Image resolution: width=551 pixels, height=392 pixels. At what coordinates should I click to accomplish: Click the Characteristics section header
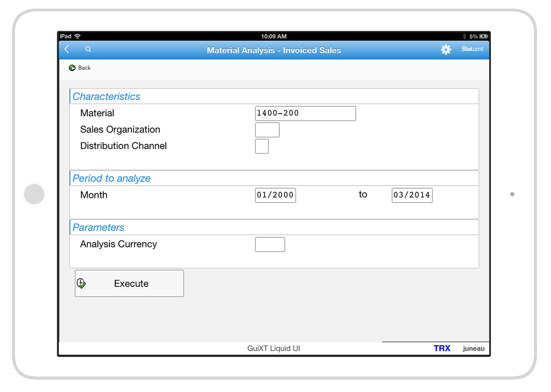(107, 97)
